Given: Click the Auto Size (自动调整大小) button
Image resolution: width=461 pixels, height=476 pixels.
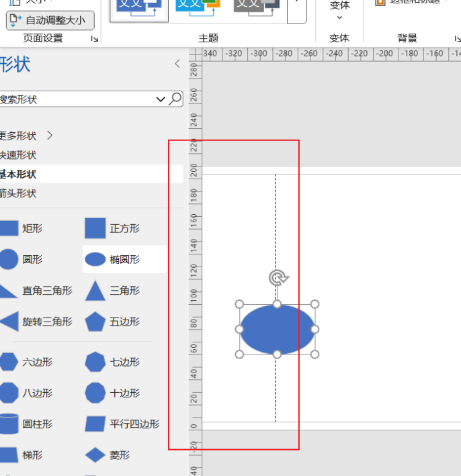Looking at the screenshot, I should coord(50,20).
